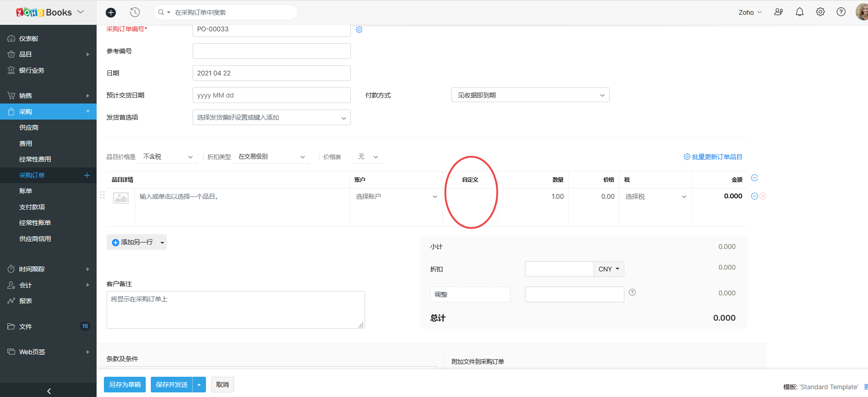The height and width of the screenshot is (397, 868).
Task: Open the discount CNY currency dropdown
Action: 609,269
